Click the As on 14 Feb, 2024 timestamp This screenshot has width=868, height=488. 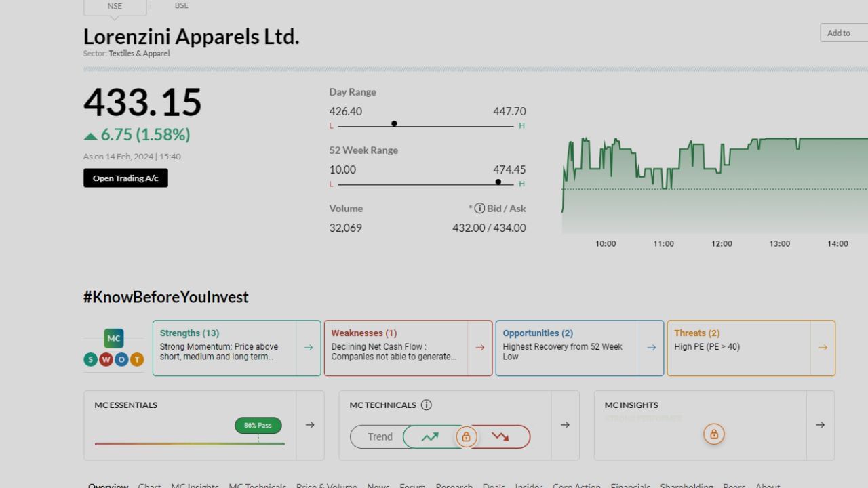[x=132, y=157]
